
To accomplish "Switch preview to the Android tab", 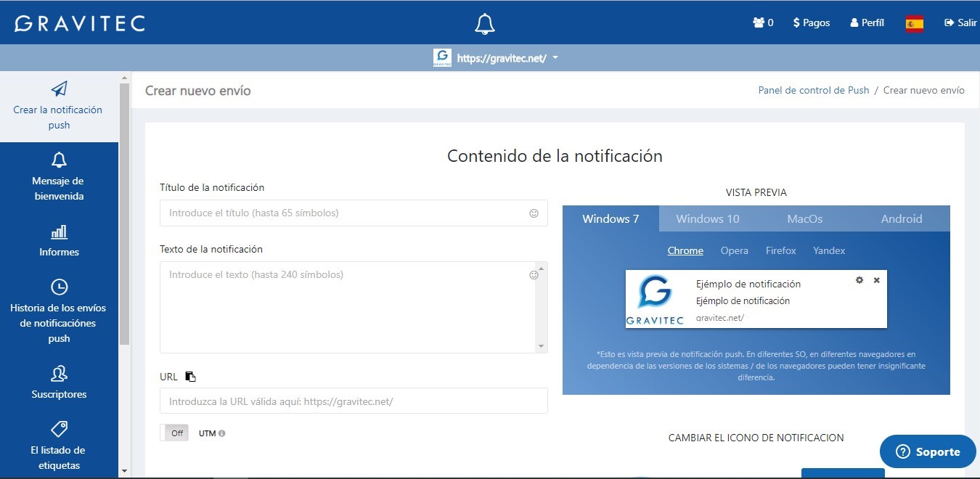I will click(x=902, y=218).
